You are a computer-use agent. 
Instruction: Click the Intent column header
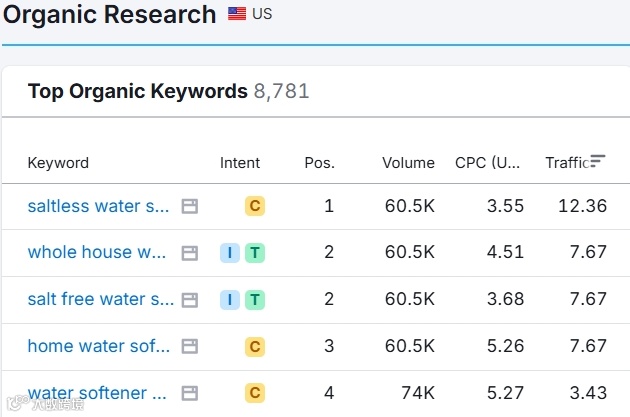pyautogui.click(x=240, y=163)
